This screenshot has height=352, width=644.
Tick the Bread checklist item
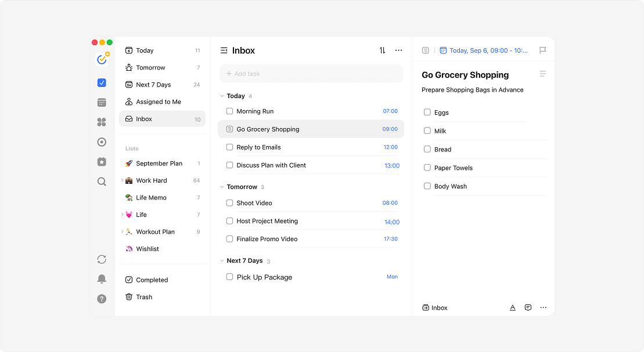pyautogui.click(x=427, y=150)
